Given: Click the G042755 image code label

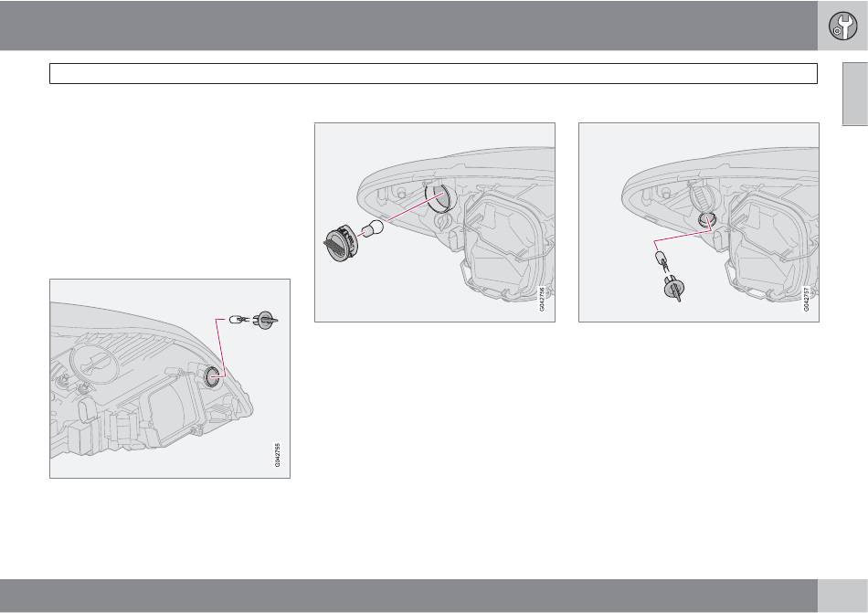Looking at the screenshot, I should click(x=278, y=454).
